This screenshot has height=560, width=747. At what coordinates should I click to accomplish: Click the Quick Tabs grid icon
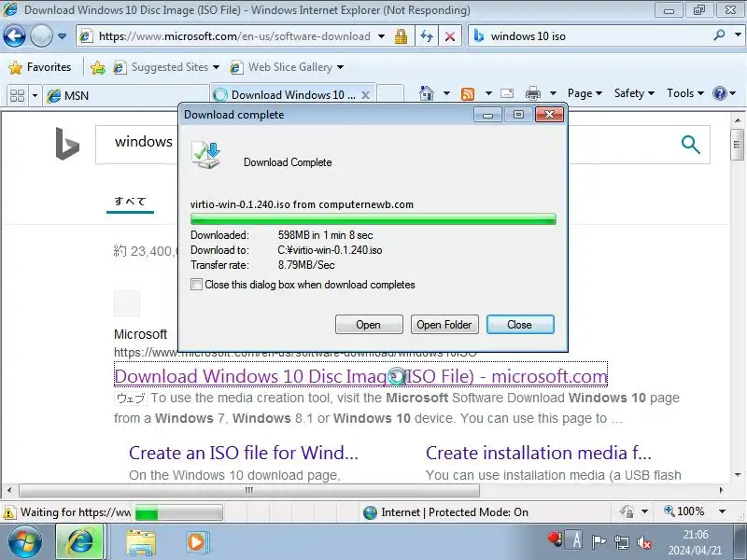point(17,95)
